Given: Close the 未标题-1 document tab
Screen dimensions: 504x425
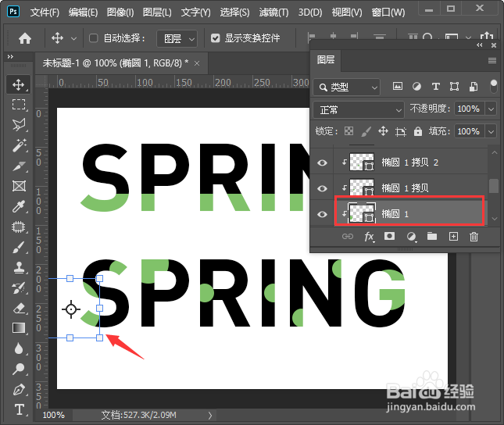Looking at the screenshot, I should pos(197,63).
